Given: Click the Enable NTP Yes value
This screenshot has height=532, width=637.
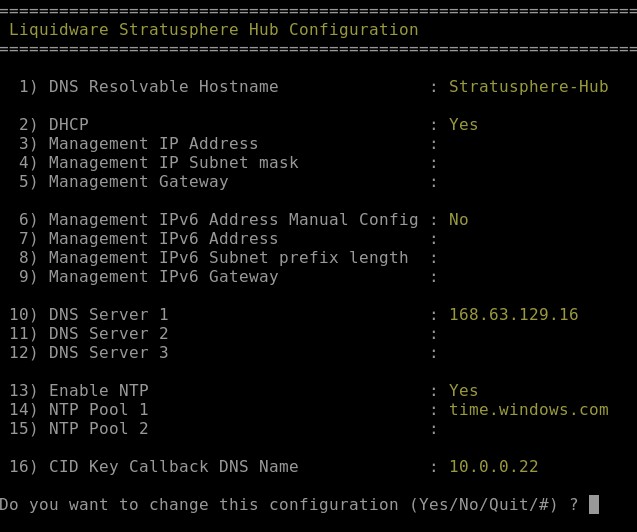Looking at the screenshot, I should coord(464,391).
